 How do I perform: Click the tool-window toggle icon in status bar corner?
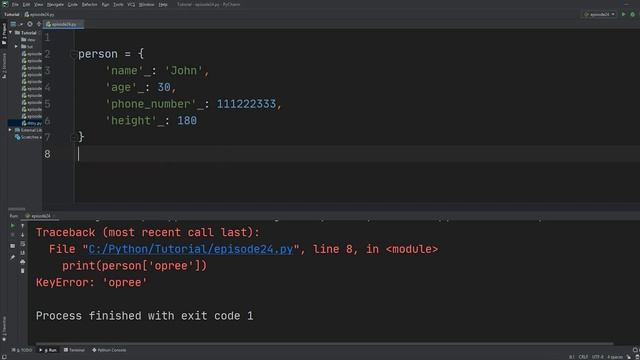click(3, 357)
